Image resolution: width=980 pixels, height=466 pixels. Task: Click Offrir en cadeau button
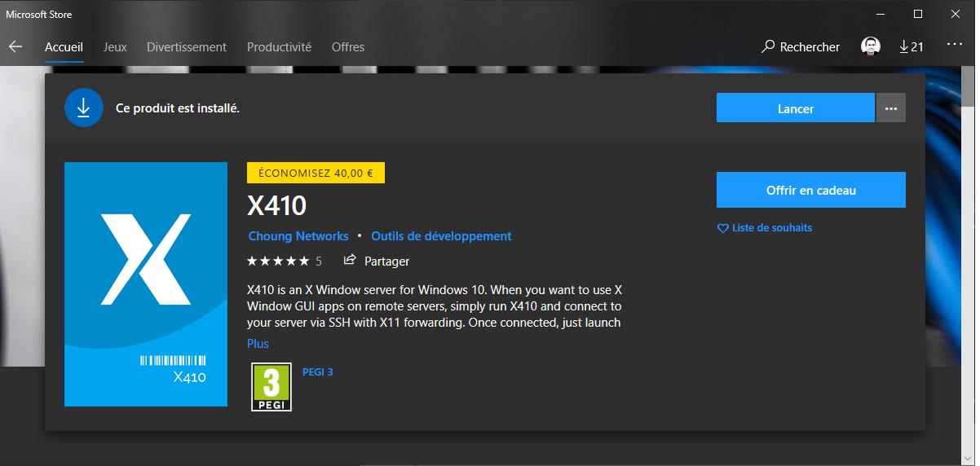(811, 190)
